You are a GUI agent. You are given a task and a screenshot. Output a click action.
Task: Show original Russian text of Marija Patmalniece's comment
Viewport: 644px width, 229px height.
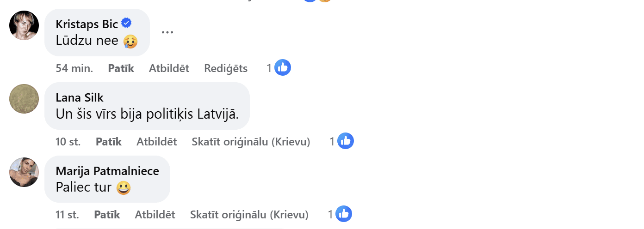pyautogui.click(x=249, y=215)
